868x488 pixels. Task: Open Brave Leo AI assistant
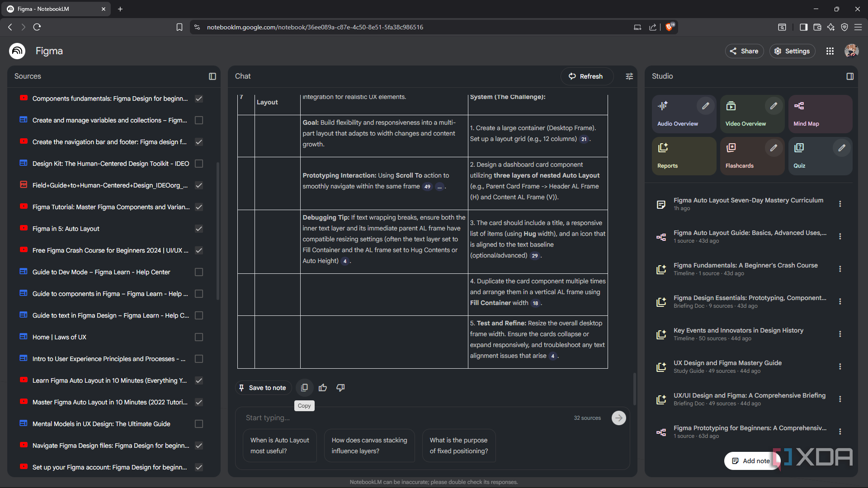(x=831, y=27)
